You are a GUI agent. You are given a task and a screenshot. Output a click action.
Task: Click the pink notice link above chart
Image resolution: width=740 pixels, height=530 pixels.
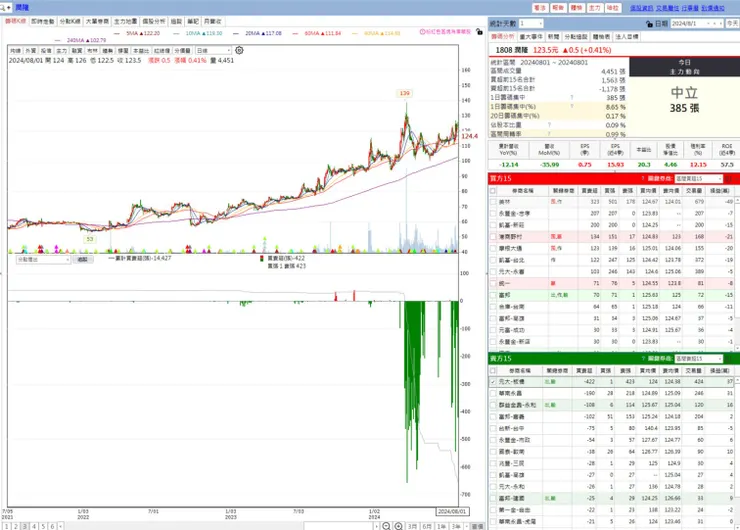(x=446, y=32)
